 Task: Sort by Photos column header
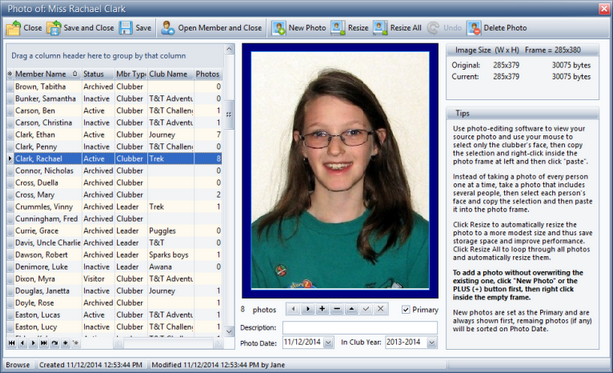tap(208, 74)
